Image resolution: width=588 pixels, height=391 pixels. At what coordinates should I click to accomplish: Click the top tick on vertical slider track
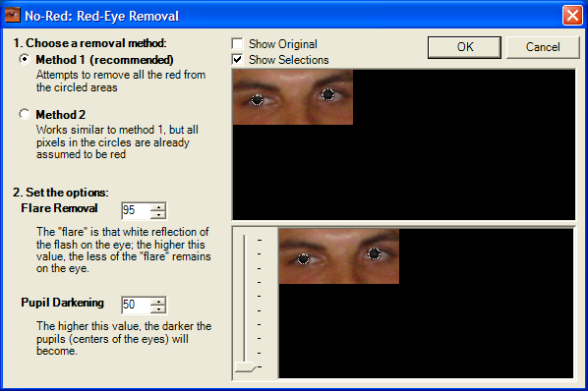coord(260,240)
